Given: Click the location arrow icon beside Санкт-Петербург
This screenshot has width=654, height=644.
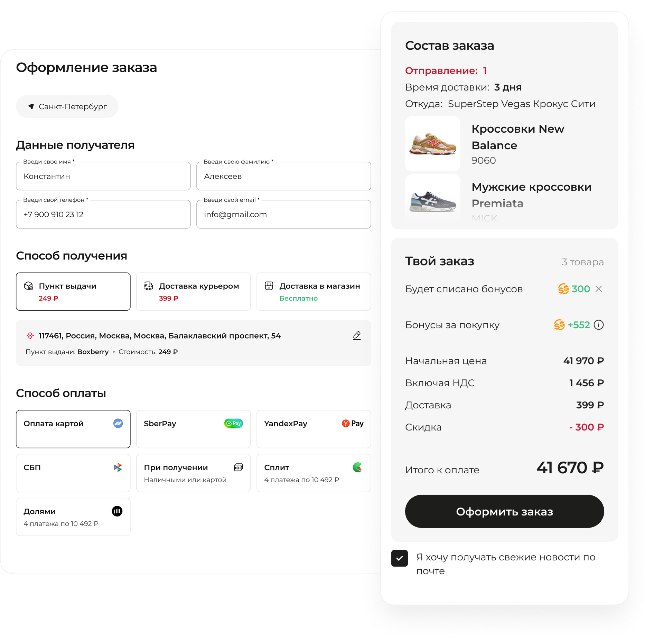Looking at the screenshot, I should tap(31, 106).
